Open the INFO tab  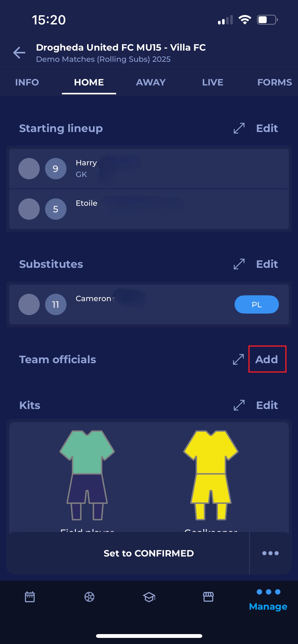(x=27, y=82)
